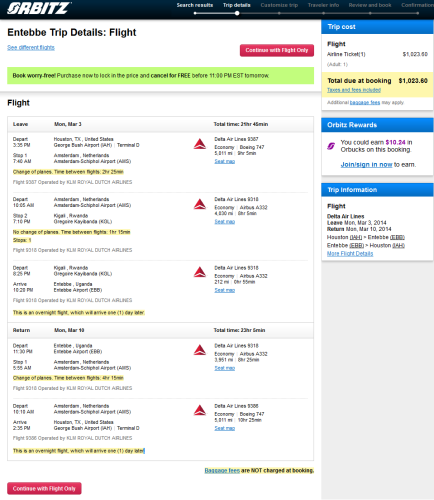This screenshot has width=434, height=500.
Task: Click the Orbucks rewards purple icon
Action: pyautogui.click(x=331, y=146)
